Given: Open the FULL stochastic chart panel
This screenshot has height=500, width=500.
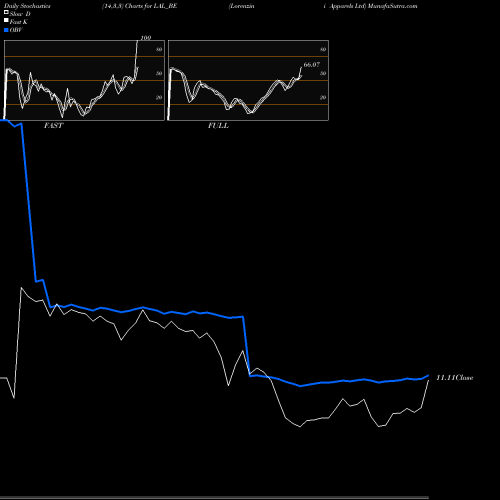Looking at the screenshot, I should pos(248,80).
